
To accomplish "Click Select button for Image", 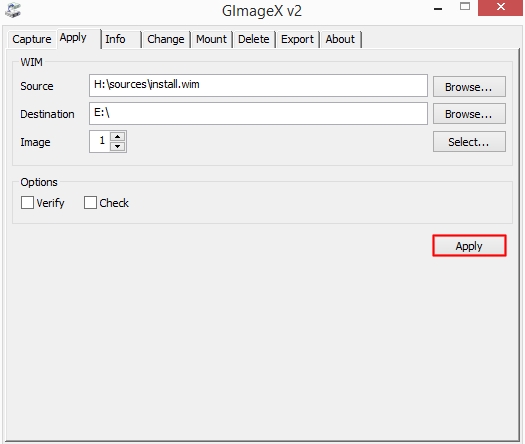I will pyautogui.click(x=469, y=142).
